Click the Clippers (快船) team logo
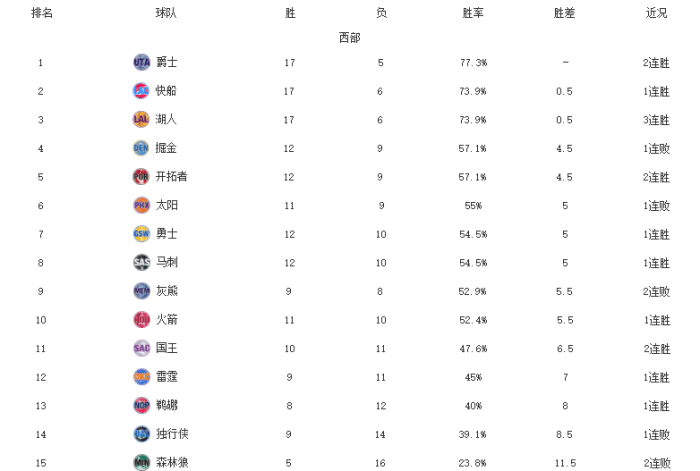 point(141,91)
